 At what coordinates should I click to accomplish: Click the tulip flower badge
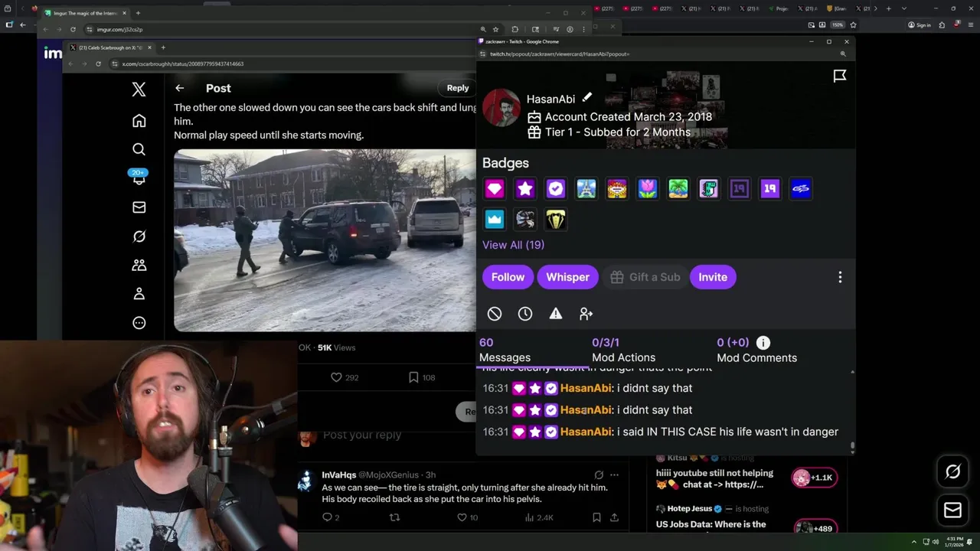(x=648, y=188)
